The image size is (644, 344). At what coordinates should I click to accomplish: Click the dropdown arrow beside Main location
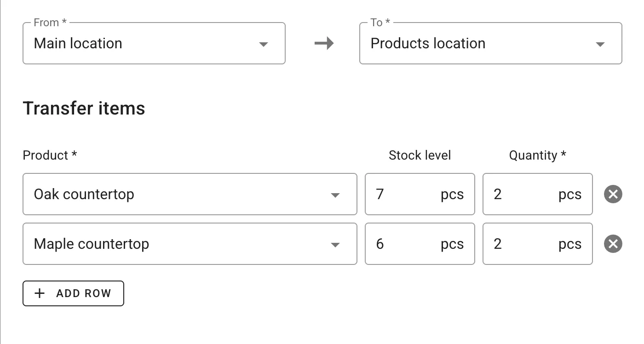click(263, 43)
